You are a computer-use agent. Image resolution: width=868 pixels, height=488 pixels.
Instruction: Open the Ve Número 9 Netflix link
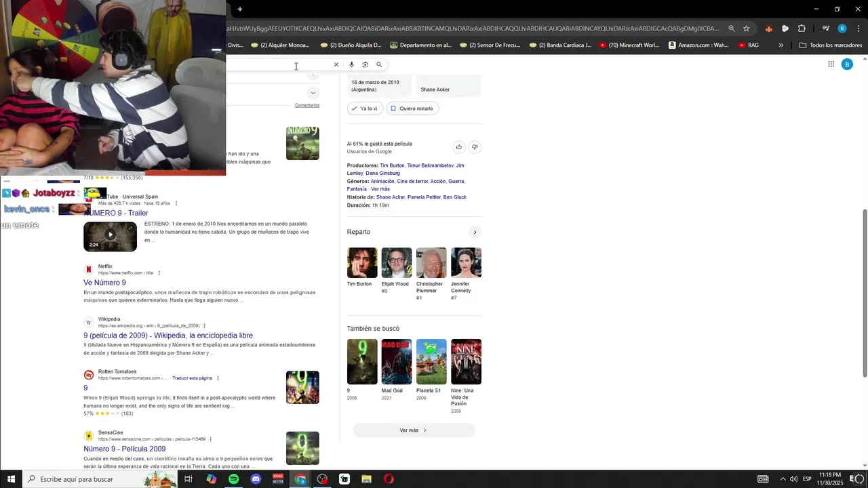(104, 283)
